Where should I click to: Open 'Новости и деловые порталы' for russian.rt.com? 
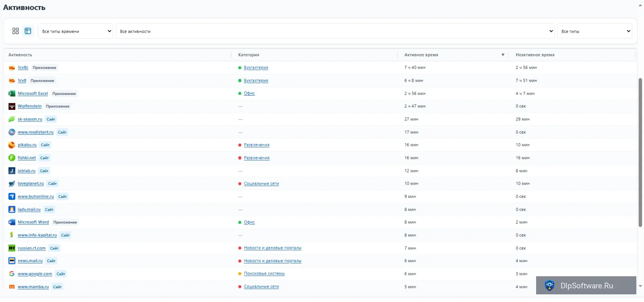coord(272,248)
